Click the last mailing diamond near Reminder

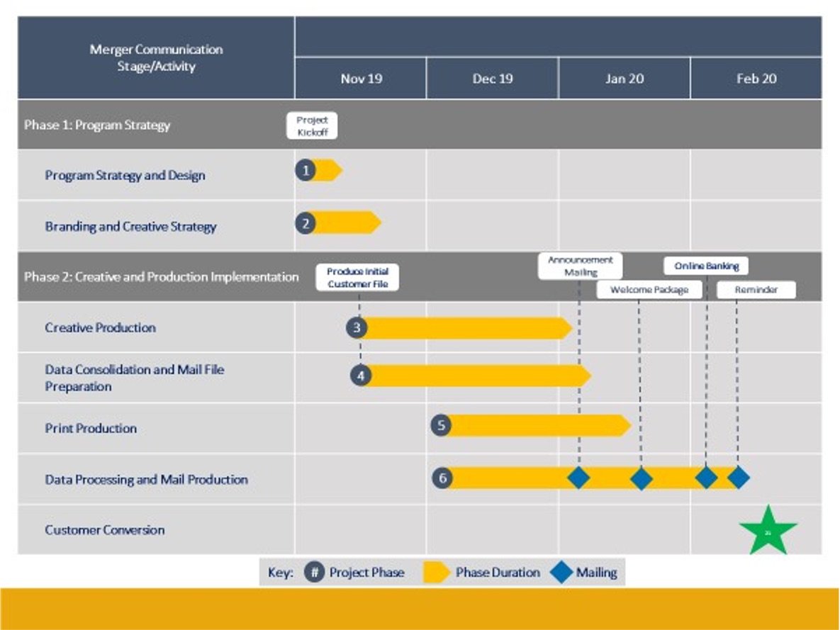(x=739, y=478)
